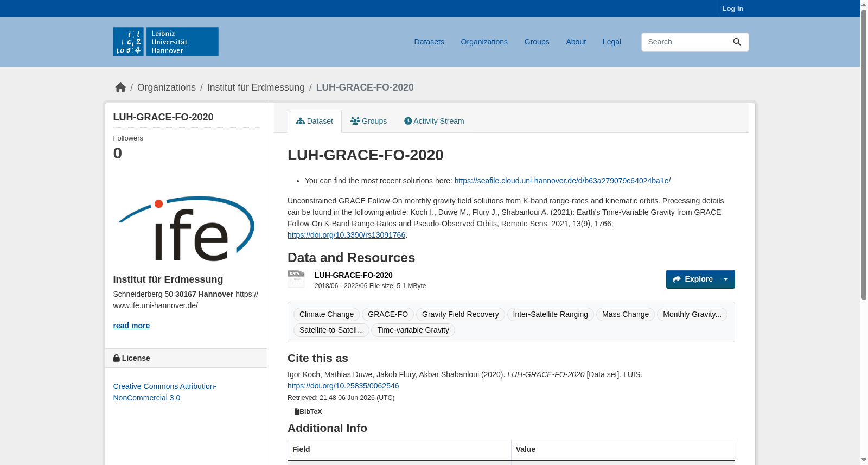Click the search magnifier icon
The height and width of the screenshot is (465, 868).
click(737, 42)
